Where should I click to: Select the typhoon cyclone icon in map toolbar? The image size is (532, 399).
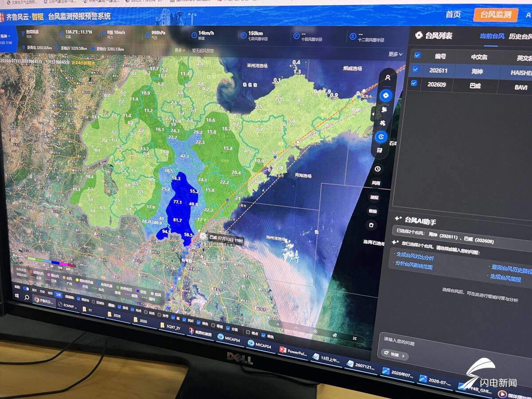point(386,95)
